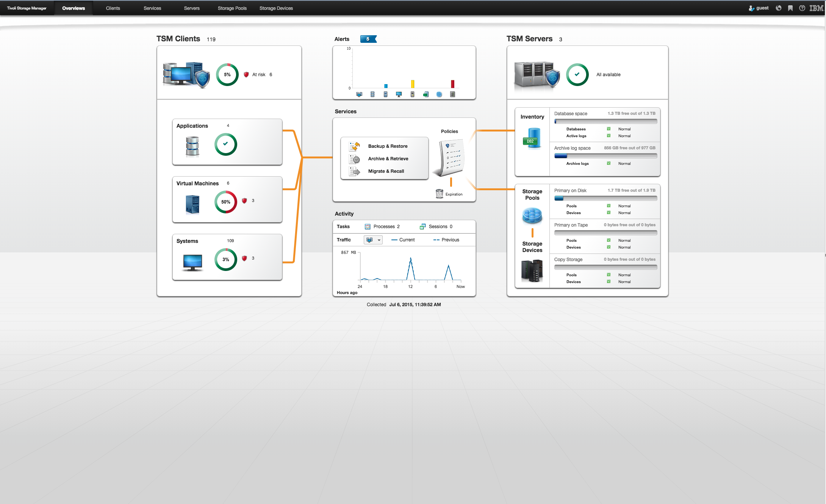Open the Storage Devices tab
Viewport: 826px width, 504px height.
pyautogui.click(x=276, y=8)
